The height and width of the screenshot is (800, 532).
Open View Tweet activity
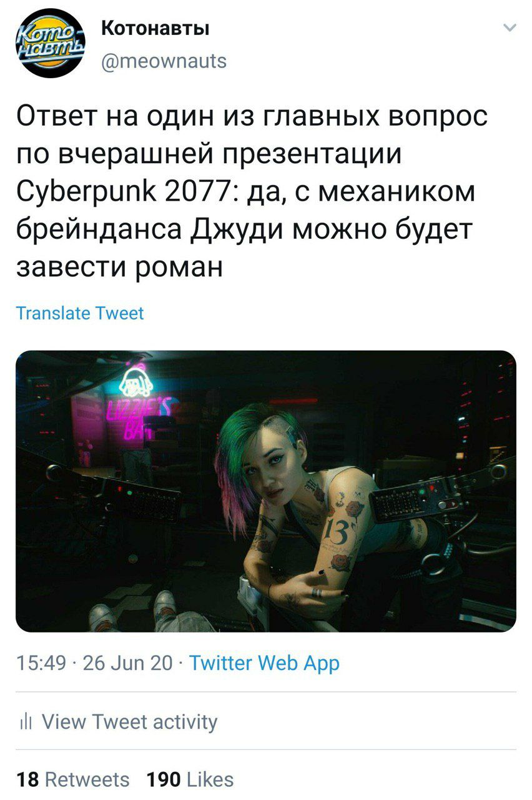coord(130,722)
